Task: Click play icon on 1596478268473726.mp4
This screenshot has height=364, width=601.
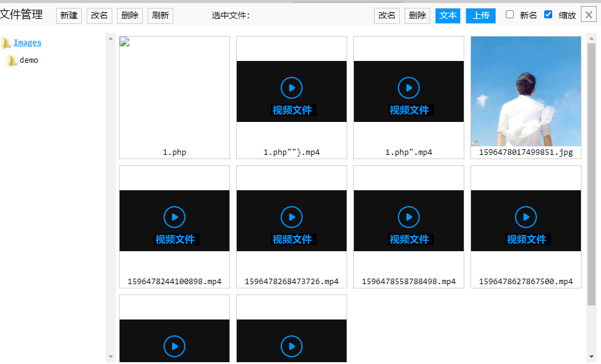Action: [x=292, y=217]
